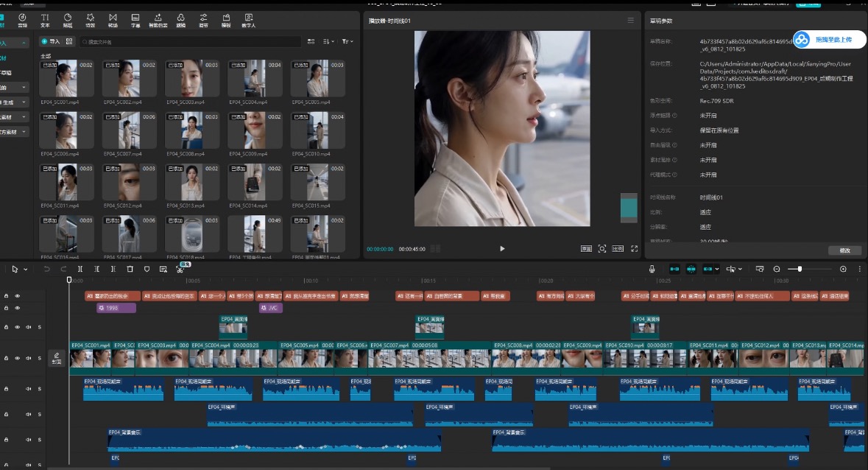Screen dimensions: 868x470
Task: Open the 贴纸 (Stickers) tab
Action: click(x=68, y=21)
